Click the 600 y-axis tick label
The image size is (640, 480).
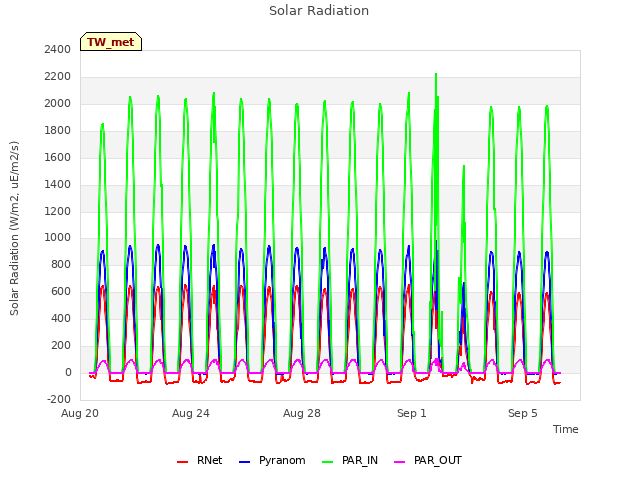pos(61,291)
